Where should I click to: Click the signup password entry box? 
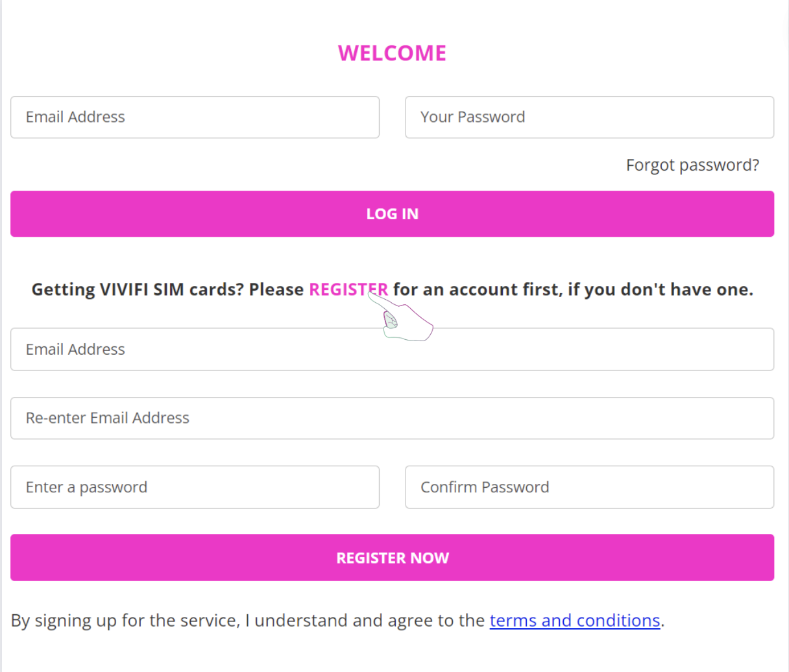(x=195, y=487)
